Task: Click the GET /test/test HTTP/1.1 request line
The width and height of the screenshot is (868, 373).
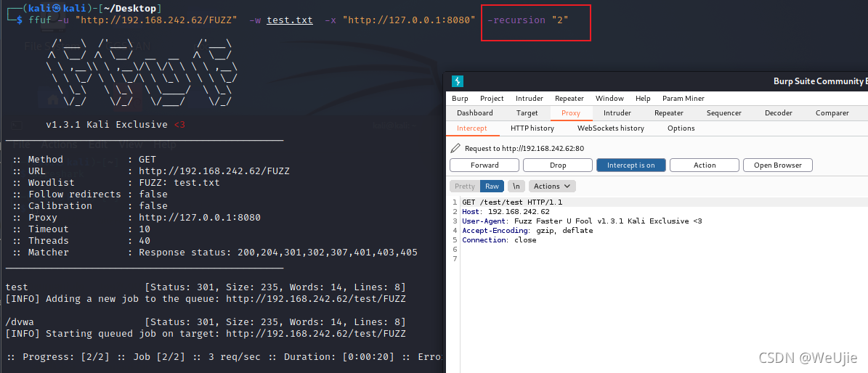Action: click(512, 202)
